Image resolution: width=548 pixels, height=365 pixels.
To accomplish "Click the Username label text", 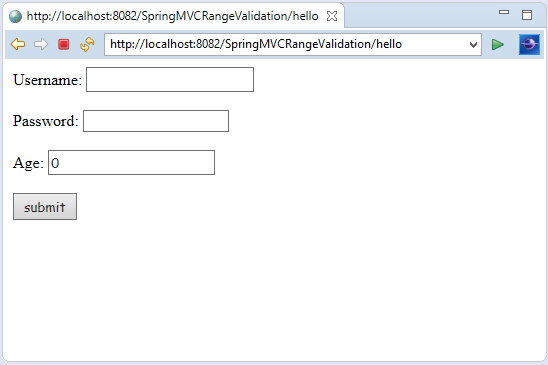I will click(x=47, y=80).
